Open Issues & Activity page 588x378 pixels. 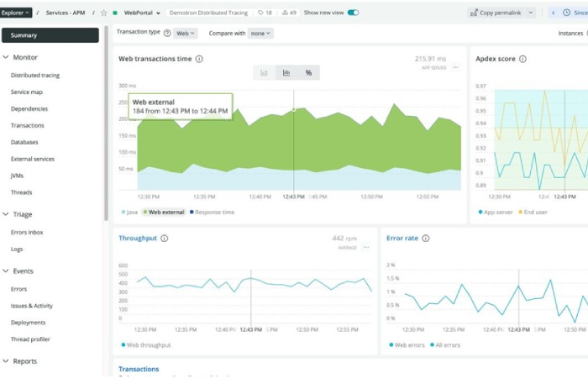pos(32,306)
